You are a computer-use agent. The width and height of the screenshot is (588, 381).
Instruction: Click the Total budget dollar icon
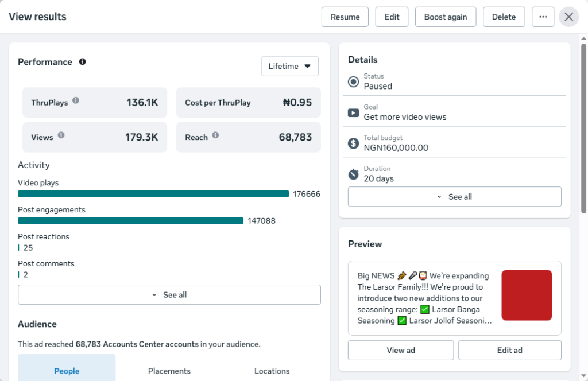coord(353,143)
